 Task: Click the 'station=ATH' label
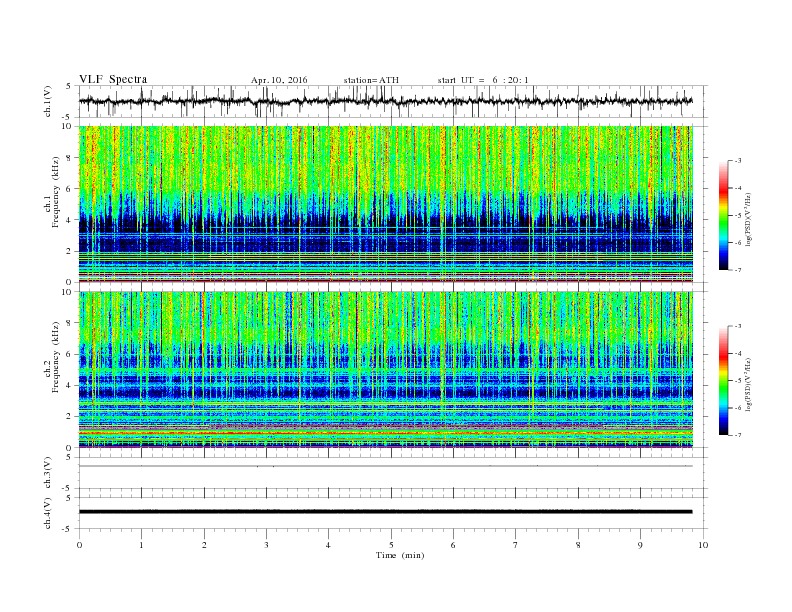click(x=371, y=80)
